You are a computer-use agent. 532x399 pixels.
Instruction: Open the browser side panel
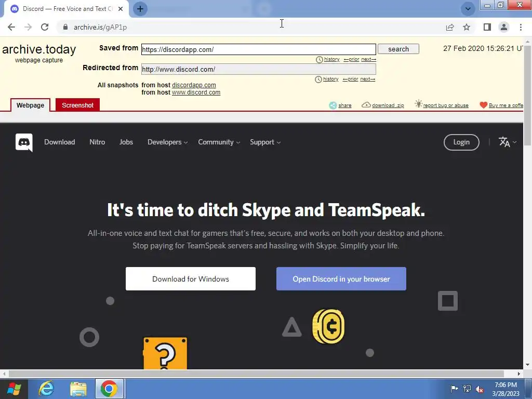[487, 27]
